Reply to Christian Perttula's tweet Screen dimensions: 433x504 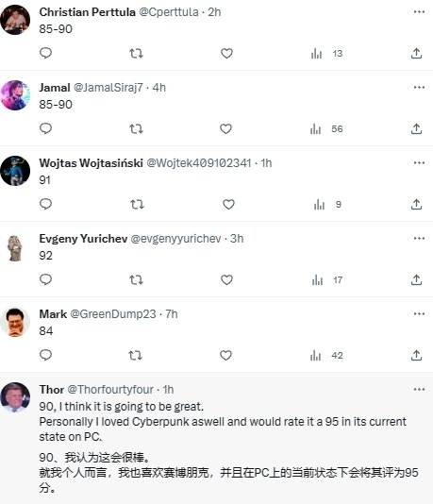coord(45,53)
